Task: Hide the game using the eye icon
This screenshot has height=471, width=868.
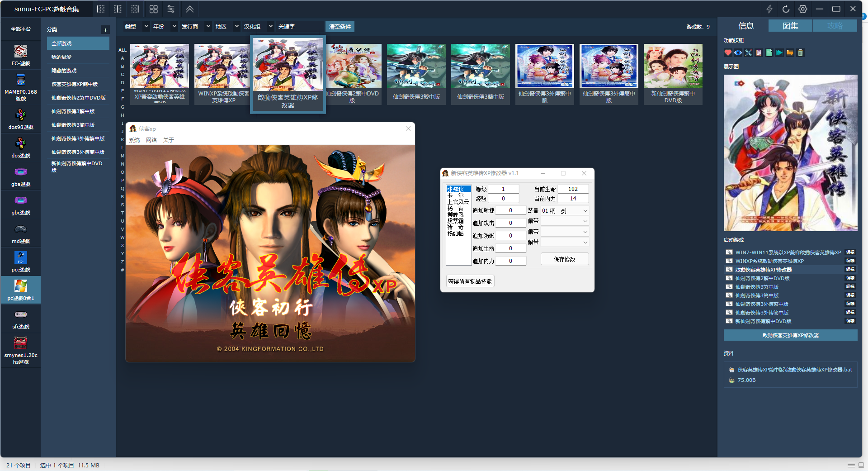Action: (738, 53)
